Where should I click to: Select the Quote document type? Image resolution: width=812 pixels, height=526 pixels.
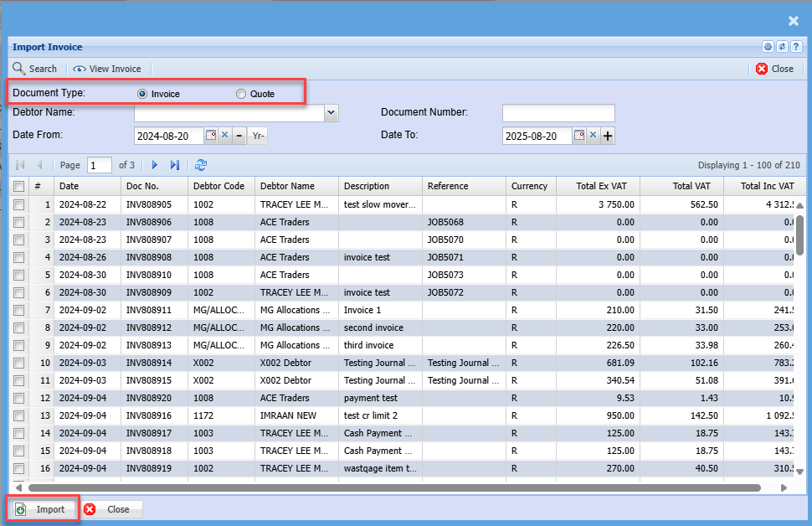click(x=241, y=94)
